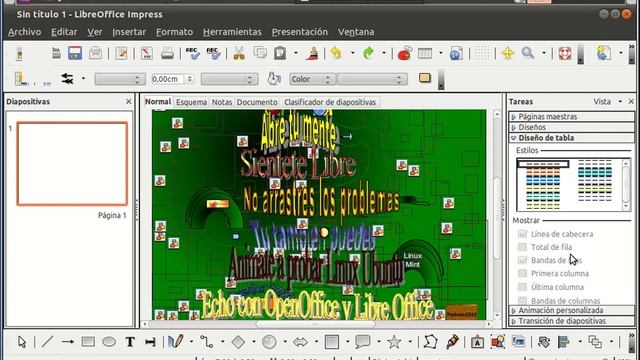Click the Export as PDF icon
This screenshot has height=360, width=640.
tap(146, 53)
